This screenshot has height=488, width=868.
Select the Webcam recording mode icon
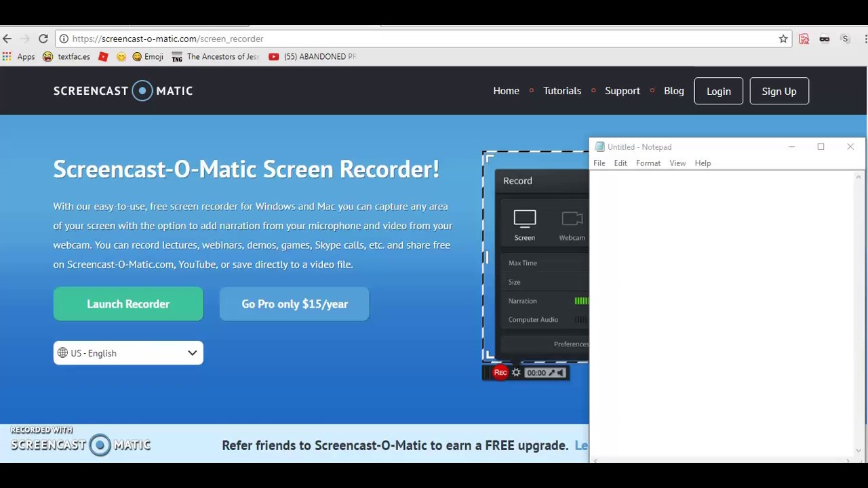point(572,225)
